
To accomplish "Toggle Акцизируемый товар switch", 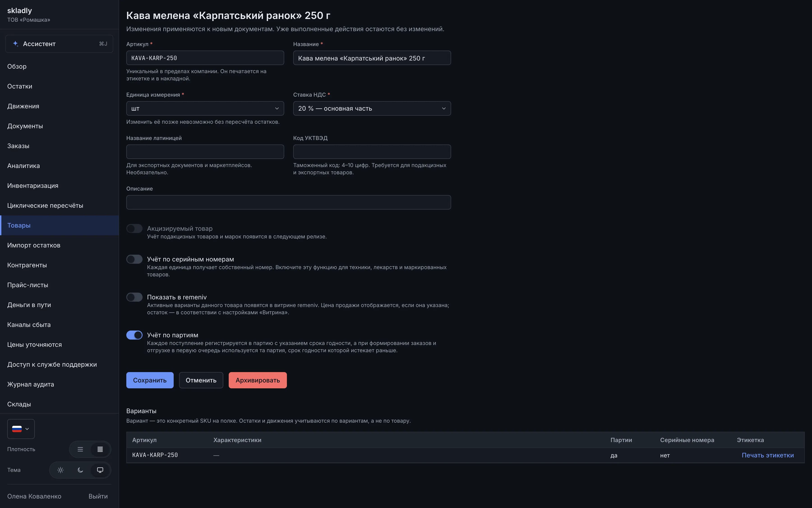I will [x=134, y=228].
